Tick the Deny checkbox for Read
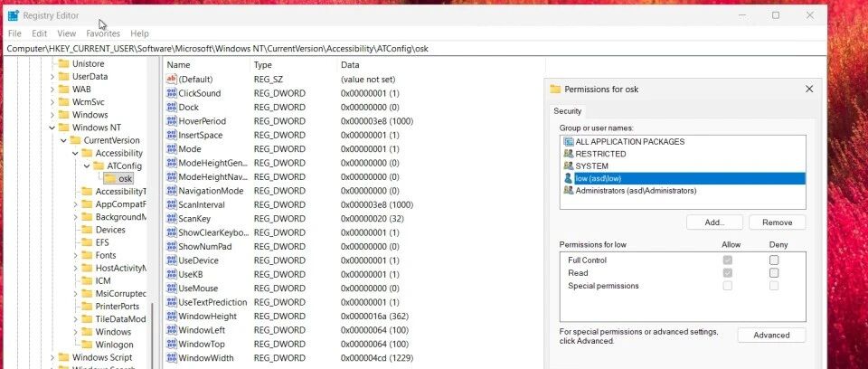The height and width of the screenshot is (369, 868). 774,272
